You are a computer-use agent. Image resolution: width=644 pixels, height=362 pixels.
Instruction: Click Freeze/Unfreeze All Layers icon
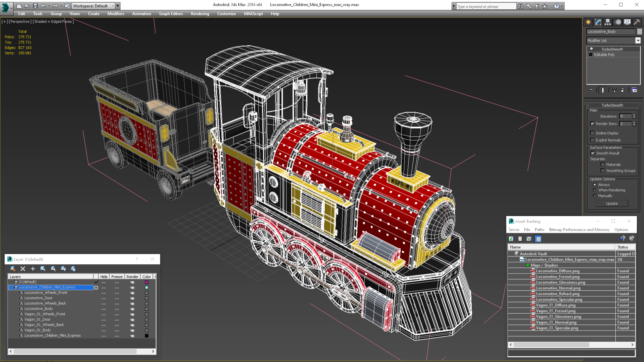[73, 269]
